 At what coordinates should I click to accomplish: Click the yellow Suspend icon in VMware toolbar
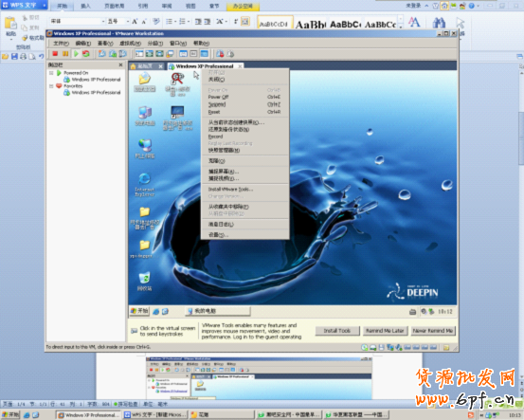[x=65, y=53]
